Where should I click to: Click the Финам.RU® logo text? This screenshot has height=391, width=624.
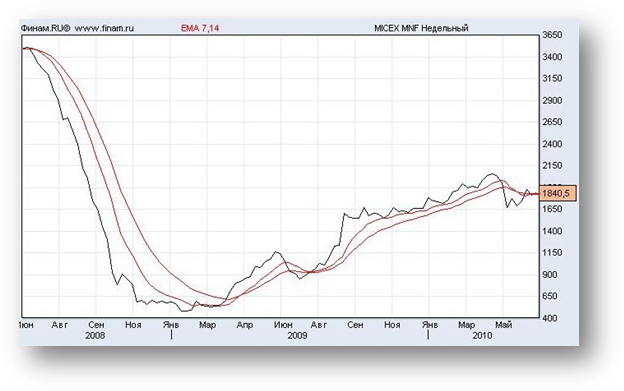coord(45,28)
